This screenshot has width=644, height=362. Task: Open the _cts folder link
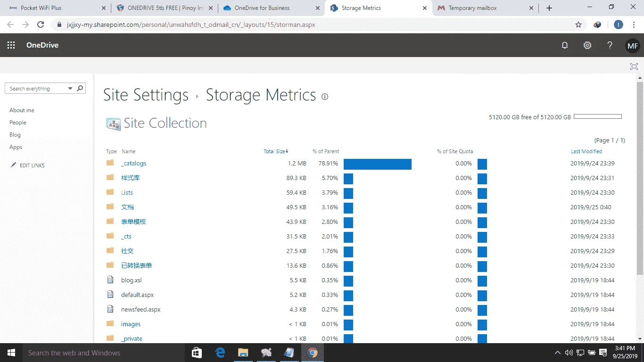[x=126, y=236]
